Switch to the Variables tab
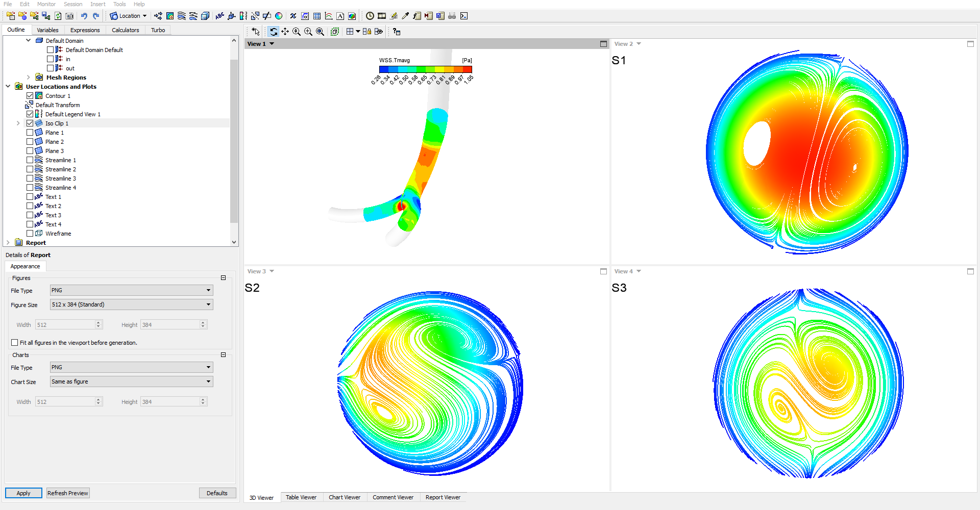Screen dimensions: 980x510 click(47, 30)
